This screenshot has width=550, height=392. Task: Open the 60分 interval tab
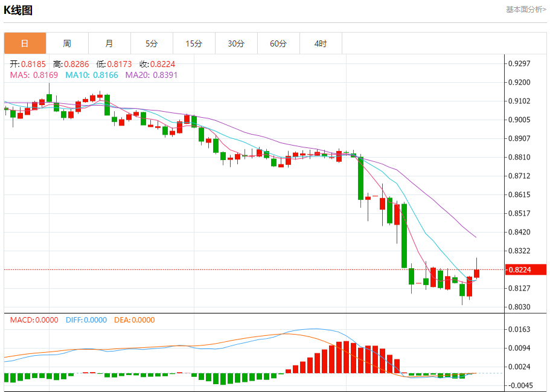(278, 43)
